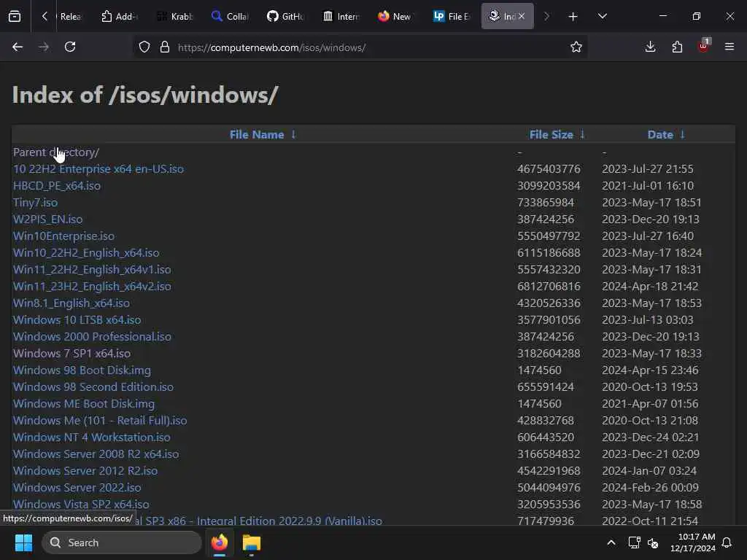The height and width of the screenshot is (560, 747).
Task: Download Windows Vista SP2 x64.iso
Action: point(81,504)
